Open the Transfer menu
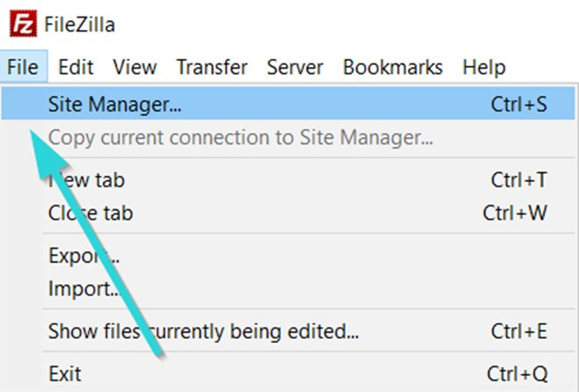 212,67
